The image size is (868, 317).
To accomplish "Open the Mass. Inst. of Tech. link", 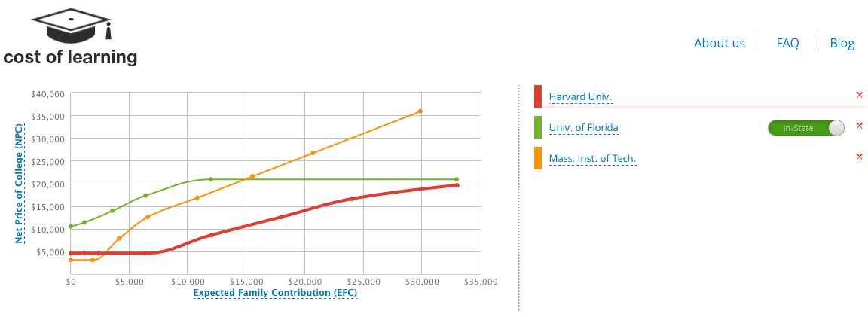I will [592, 159].
